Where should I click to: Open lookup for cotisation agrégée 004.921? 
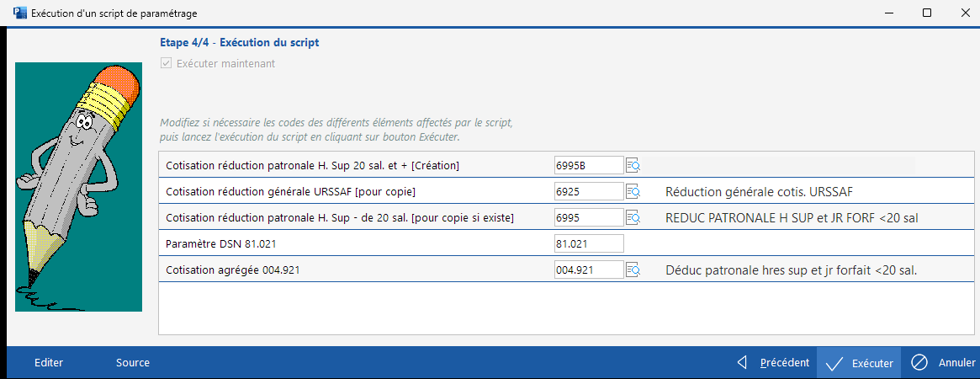633,270
